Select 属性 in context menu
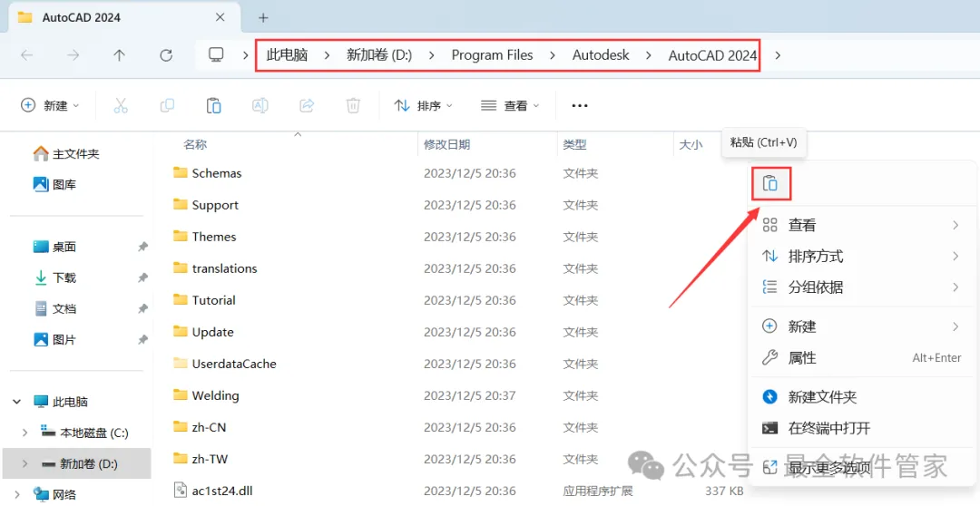Viewport: 980px width, 506px height. [x=861, y=358]
